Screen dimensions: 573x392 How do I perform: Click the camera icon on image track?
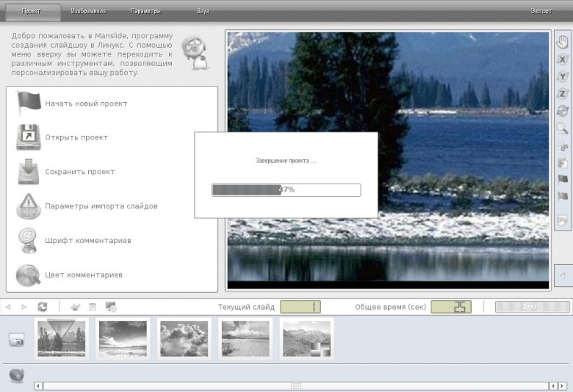click(x=16, y=340)
